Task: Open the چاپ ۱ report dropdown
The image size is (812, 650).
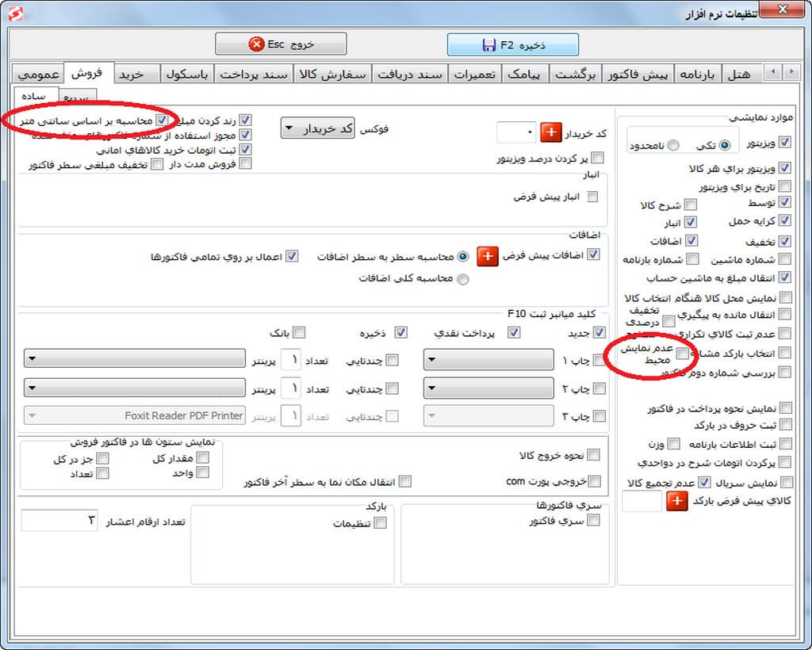Action: click(x=488, y=359)
